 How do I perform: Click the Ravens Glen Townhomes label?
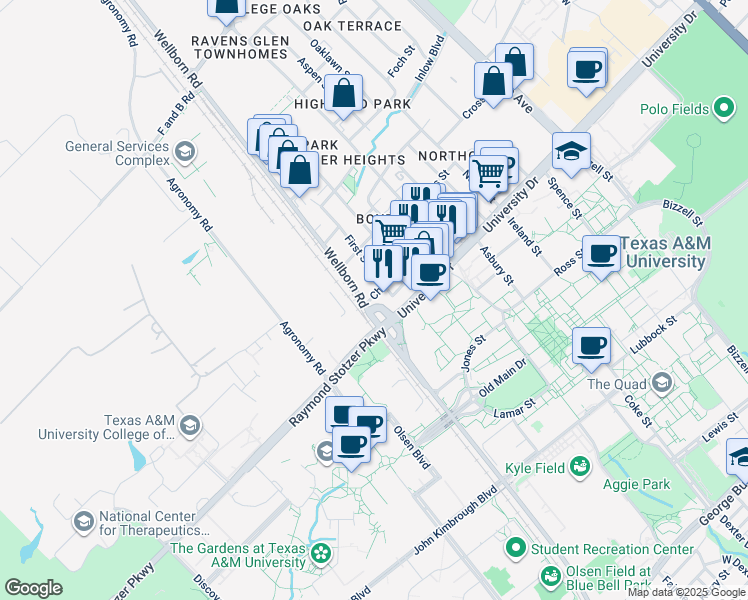pos(240,47)
